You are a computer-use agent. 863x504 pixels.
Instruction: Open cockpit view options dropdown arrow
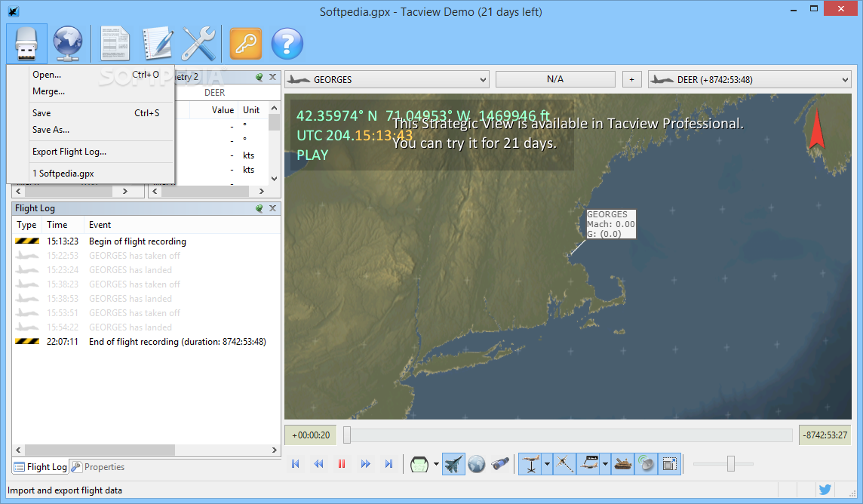(x=437, y=464)
